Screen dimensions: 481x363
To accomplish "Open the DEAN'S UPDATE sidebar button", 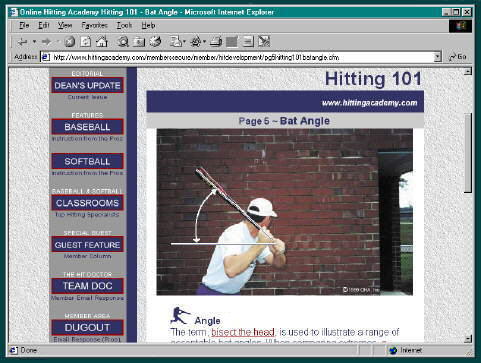I will coord(87,85).
